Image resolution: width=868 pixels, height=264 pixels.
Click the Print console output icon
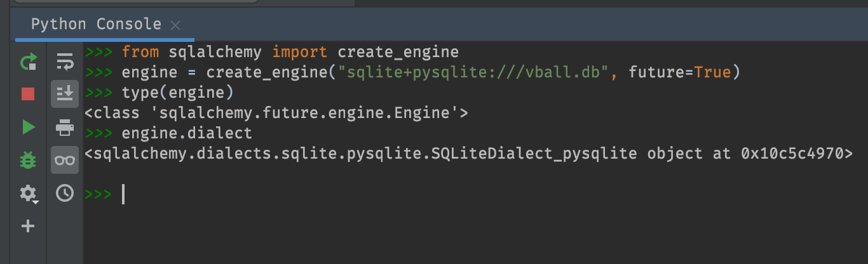[x=65, y=128]
